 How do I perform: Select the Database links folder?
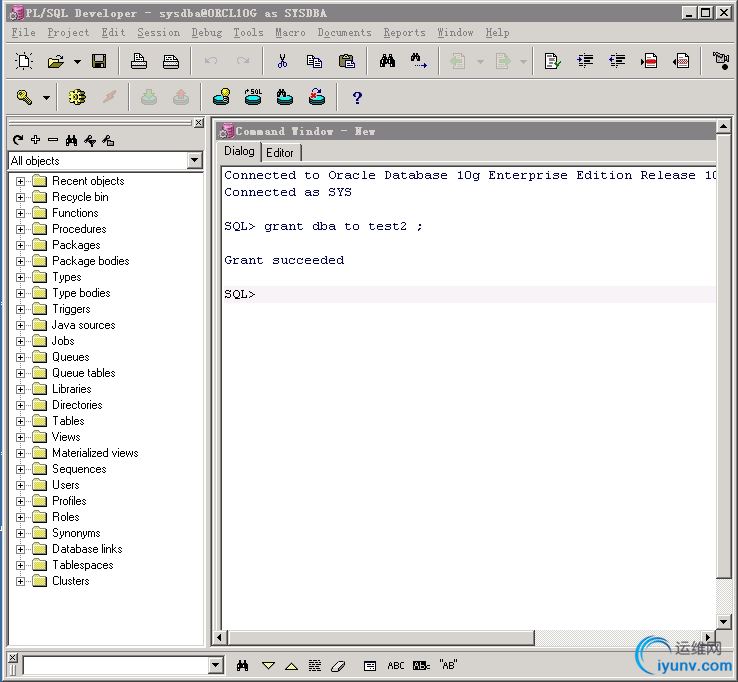(87, 549)
